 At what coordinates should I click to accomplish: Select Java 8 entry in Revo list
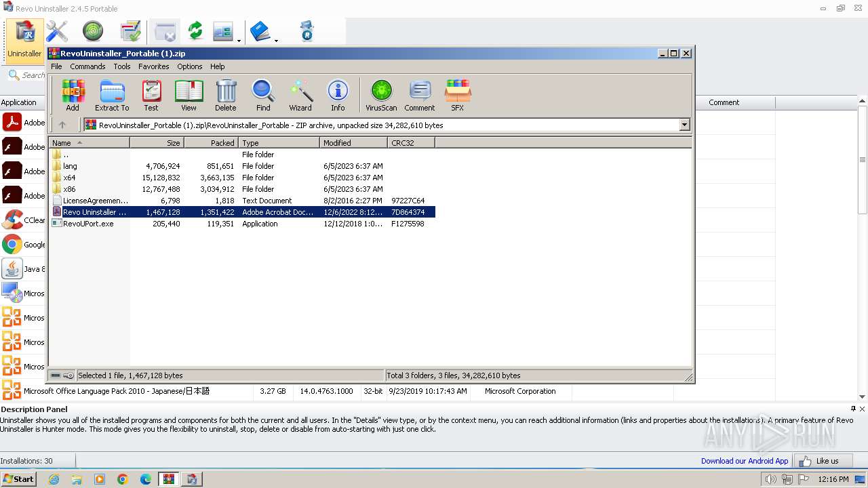click(x=23, y=269)
